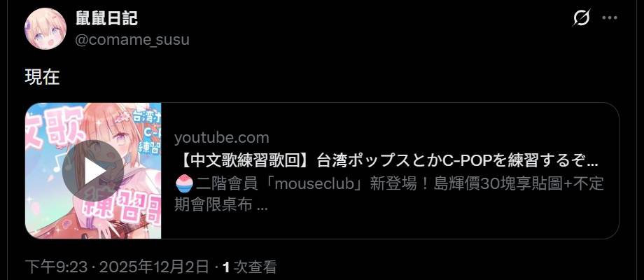Screen dimensions: 644x280
Task: Click the 二階會員 mouseclub card description
Action: (389, 194)
